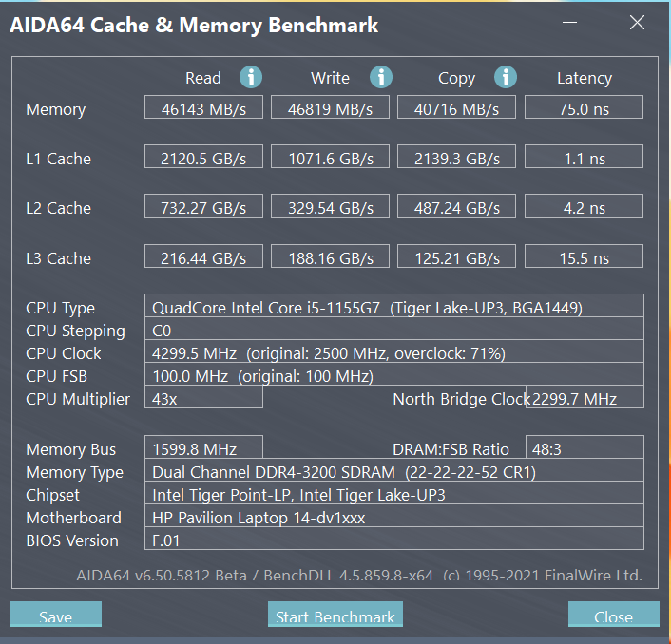Select the Memory Write value field

click(x=330, y=108)
